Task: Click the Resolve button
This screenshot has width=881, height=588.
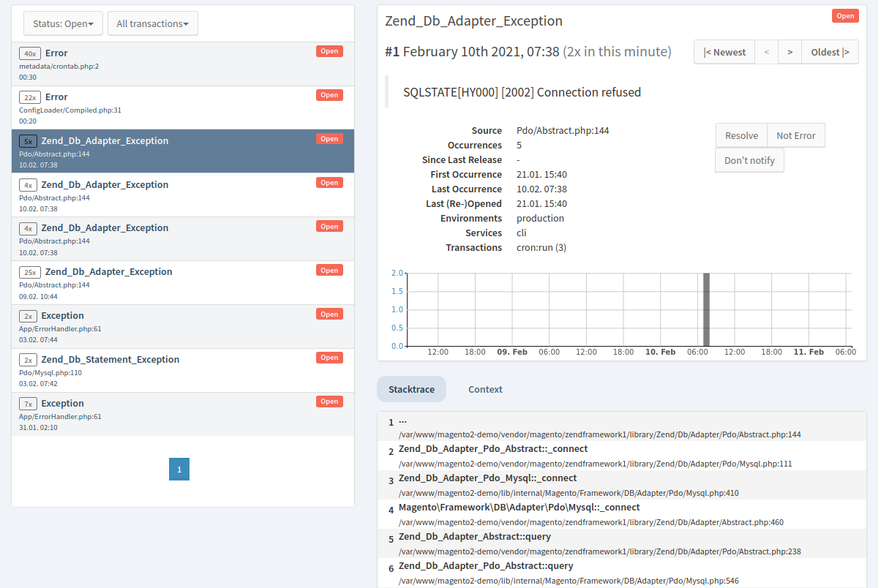Action: coord(741,135)
